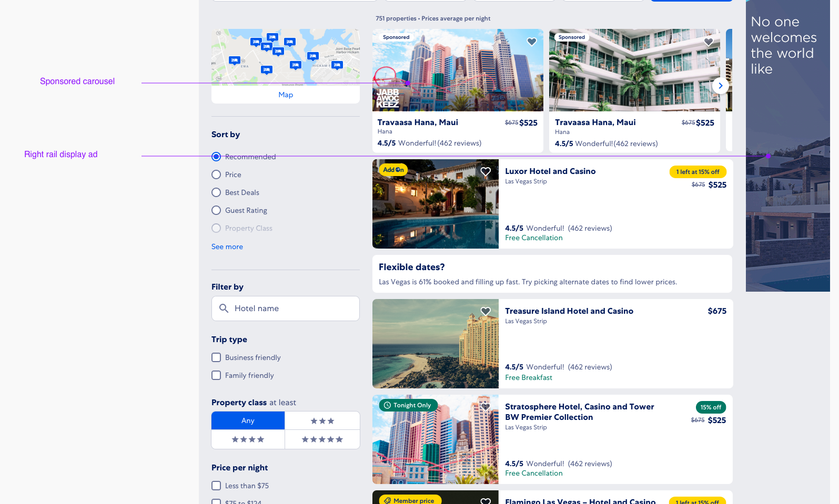Heart the Stratosphere Hotel listing

[486, 407]
